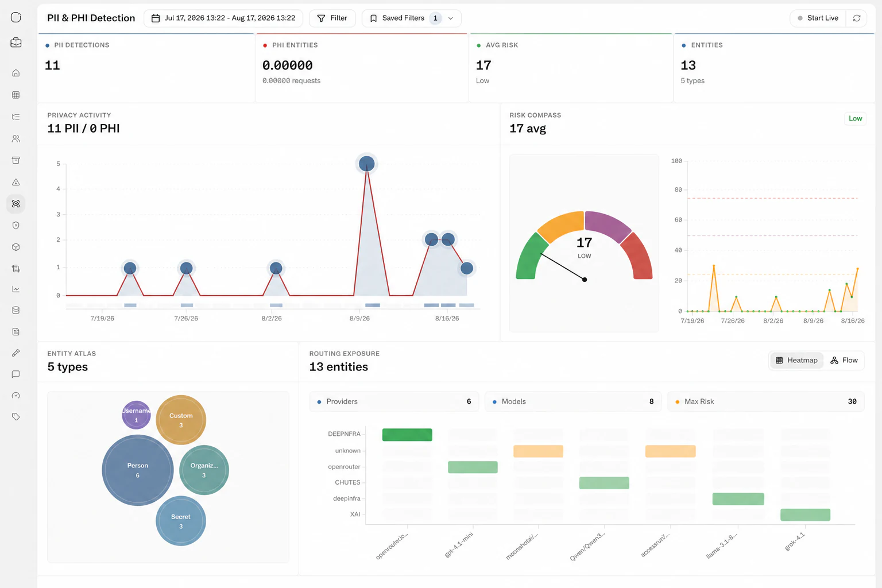Click the green DEEPNFRA heatmap cell
The width and height of the screenshot is (882, 588).
click(407, 435)
